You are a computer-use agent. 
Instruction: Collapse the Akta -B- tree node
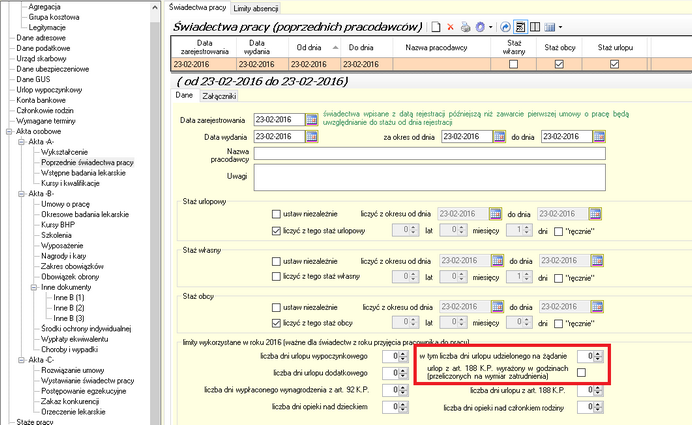(21, 194)
